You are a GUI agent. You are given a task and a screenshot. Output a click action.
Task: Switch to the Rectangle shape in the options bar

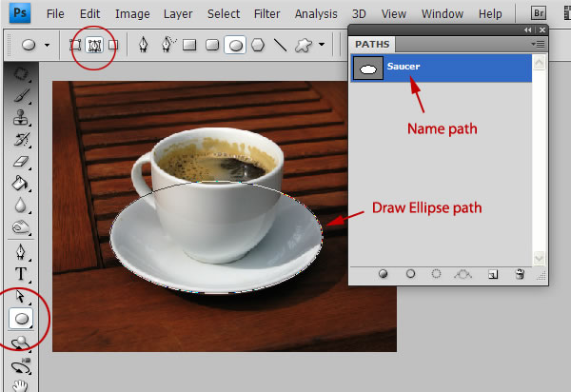coord(189,45)
